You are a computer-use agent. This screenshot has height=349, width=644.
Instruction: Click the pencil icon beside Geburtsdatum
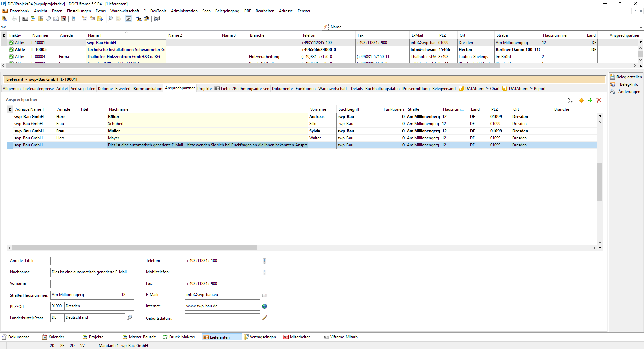[265, 318]
